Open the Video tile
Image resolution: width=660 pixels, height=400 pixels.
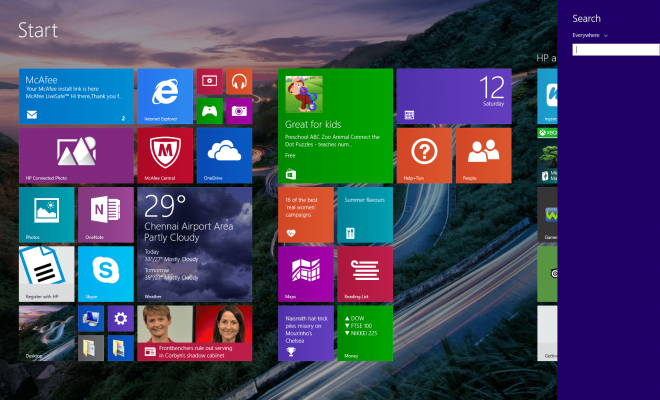tap(210, 82)
